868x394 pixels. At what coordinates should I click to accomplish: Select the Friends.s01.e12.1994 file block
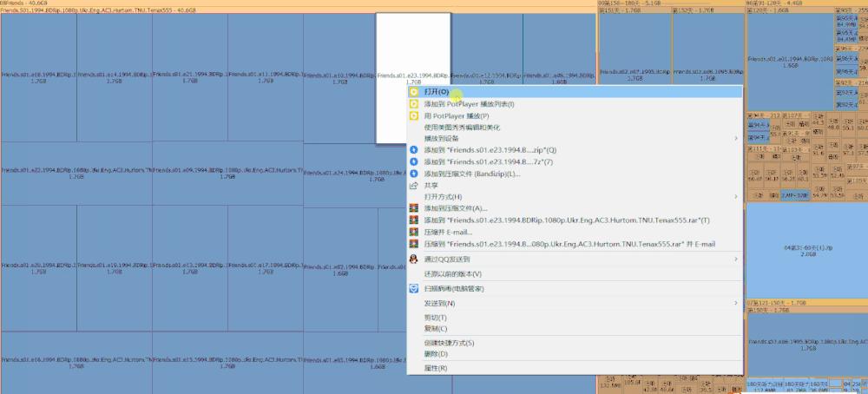(487, 49)
